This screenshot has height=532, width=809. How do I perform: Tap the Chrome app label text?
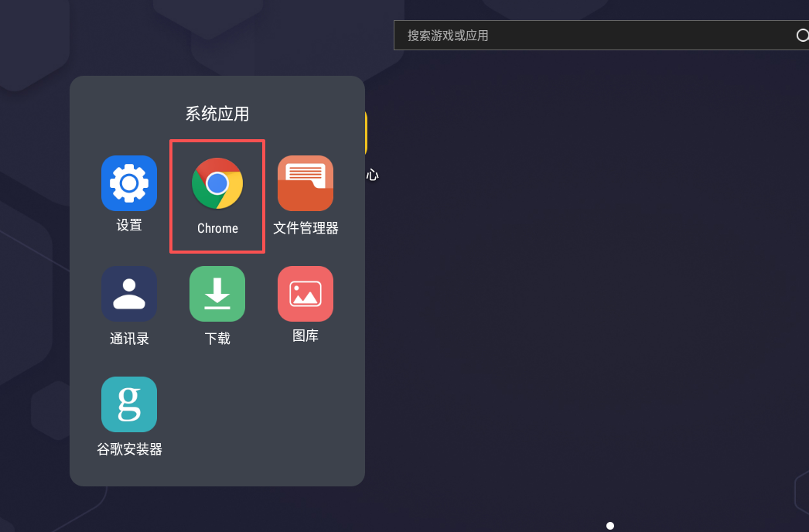pyautogui.click(x=217, y=228)
